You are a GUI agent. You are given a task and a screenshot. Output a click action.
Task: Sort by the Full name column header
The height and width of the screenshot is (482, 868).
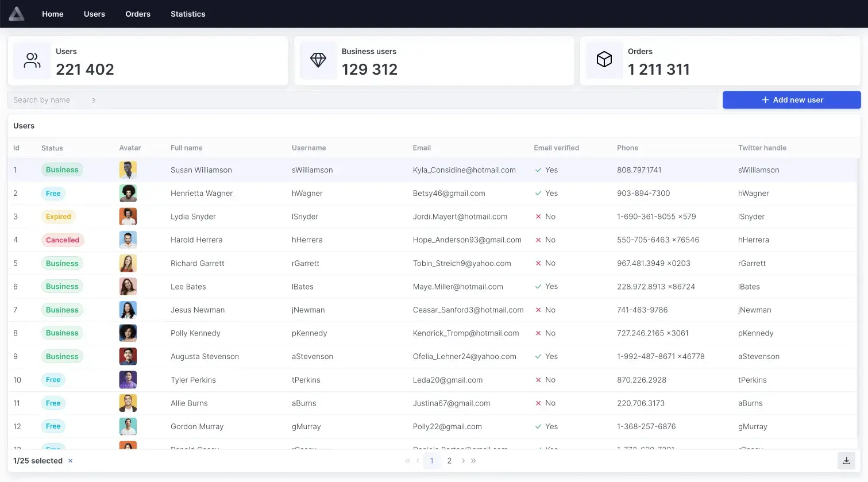pyautogui.click(x=187, y=148)
